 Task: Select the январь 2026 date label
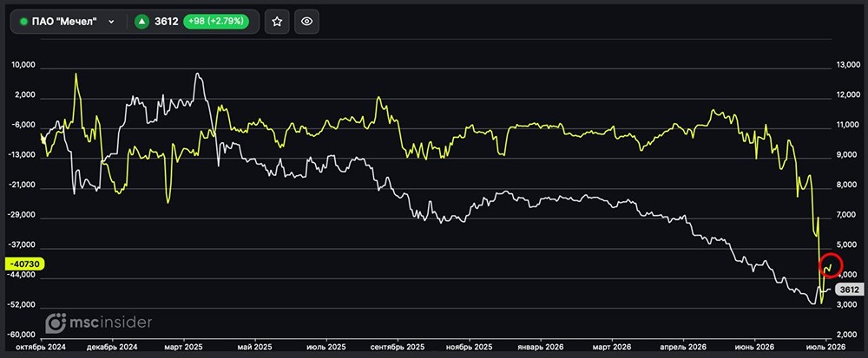540,347
